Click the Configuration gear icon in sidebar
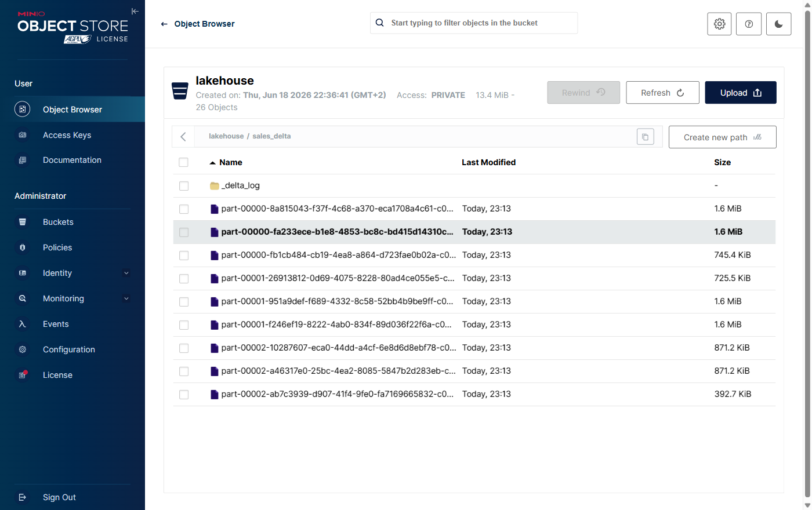Viewport: 812px width, 510px height. [x=23, y=349]
